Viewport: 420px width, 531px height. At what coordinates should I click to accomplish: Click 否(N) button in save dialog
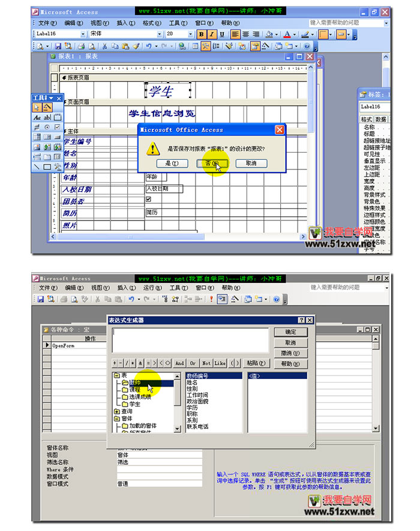[x=212, y=163]
